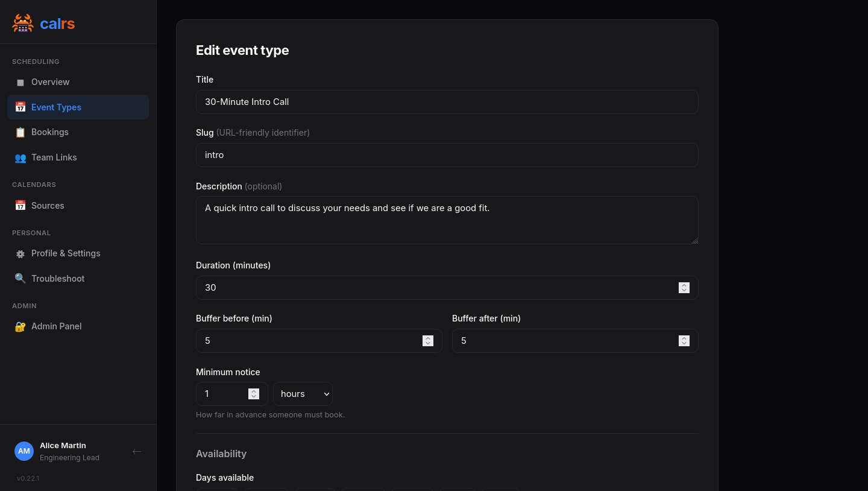This screenshot has height=491, width=868.
Task: Click inside the Description text area
Action: (447, 220)
